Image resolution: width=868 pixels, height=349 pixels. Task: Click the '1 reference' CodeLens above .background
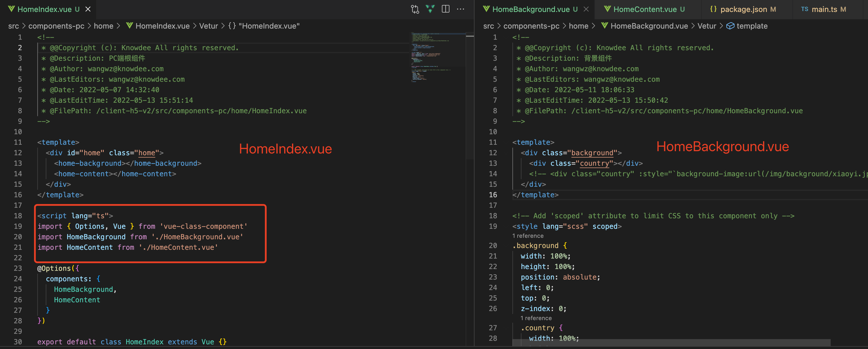click(528, 236)
